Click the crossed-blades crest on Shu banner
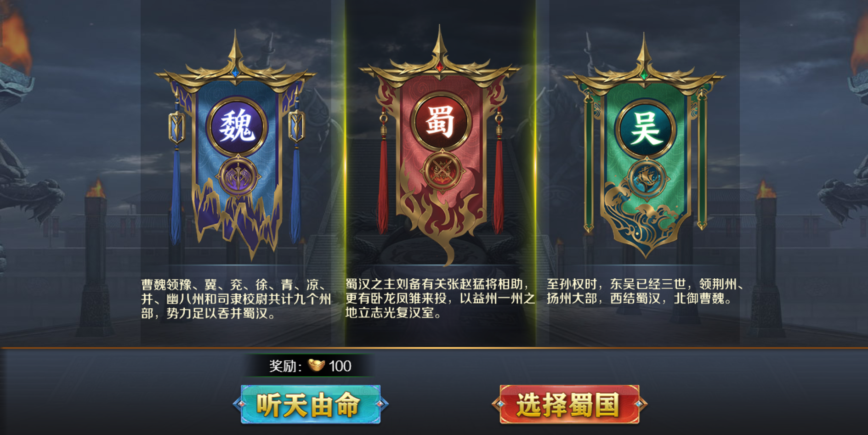This screenshot has height=435, width=868. pos(442,171)
